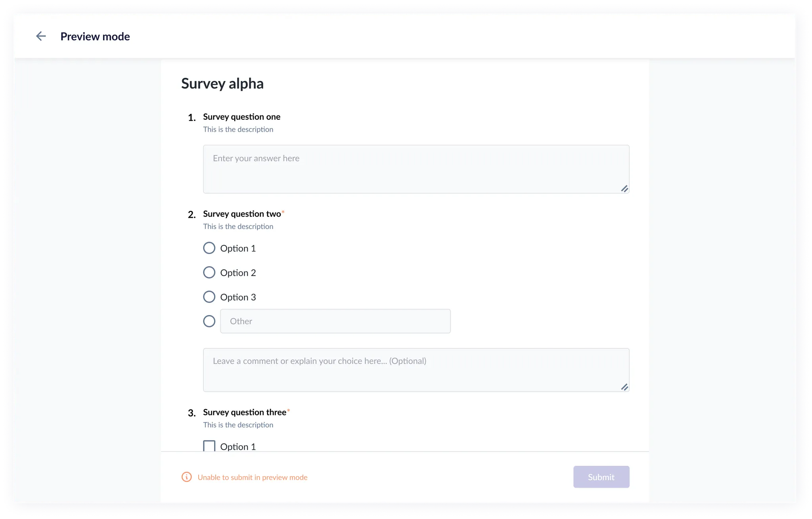This screenshot has width=812, height=519.
Task: Select Option 3 radio button
Action: 209,297
